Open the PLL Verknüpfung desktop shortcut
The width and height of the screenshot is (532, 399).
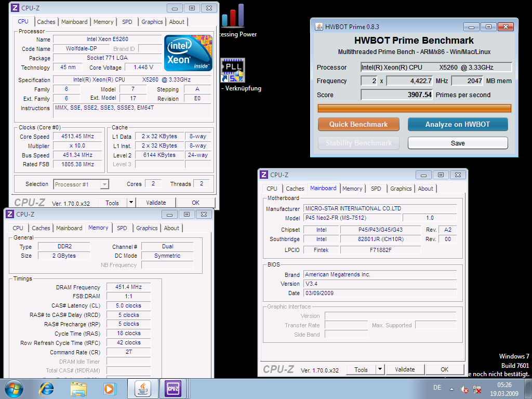[x=233, y=70]
